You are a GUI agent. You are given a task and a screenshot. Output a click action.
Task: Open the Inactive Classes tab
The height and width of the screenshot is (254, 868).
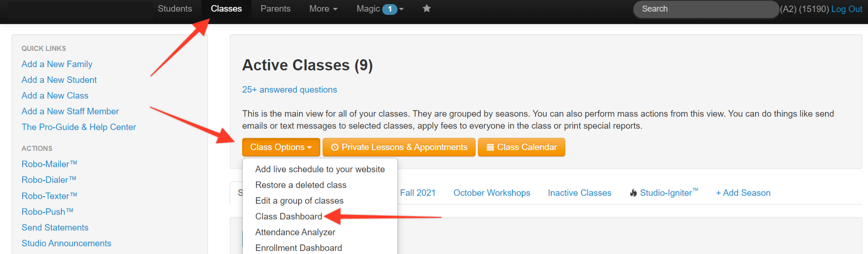click(580, 193)
